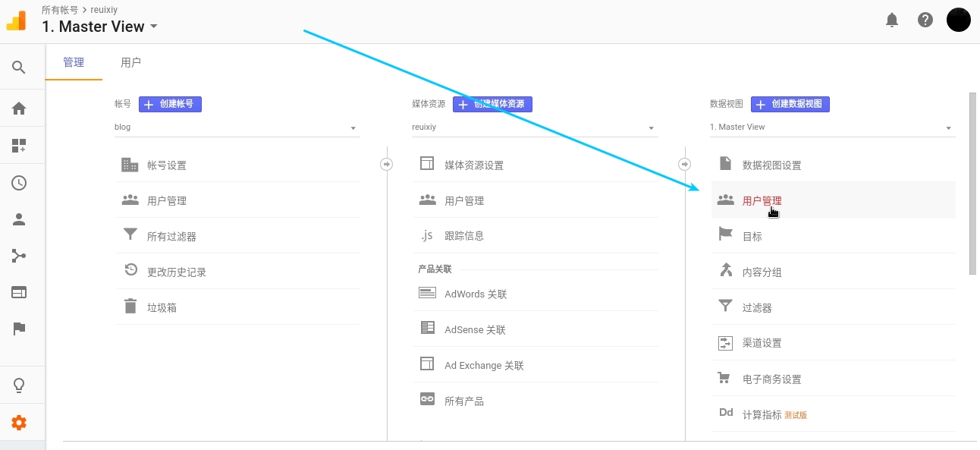The height and width of the screenshot is (450, 980).
Task: Click the 目标 flag icon in view column
Action: 725,235
